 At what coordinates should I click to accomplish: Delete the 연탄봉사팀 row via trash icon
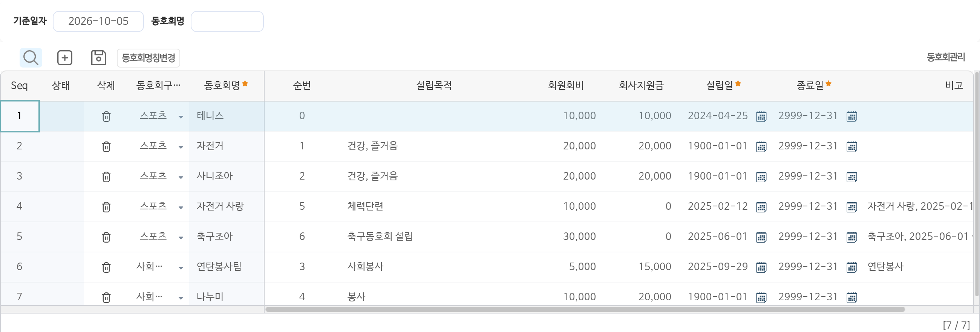click(x=106, y=267)
